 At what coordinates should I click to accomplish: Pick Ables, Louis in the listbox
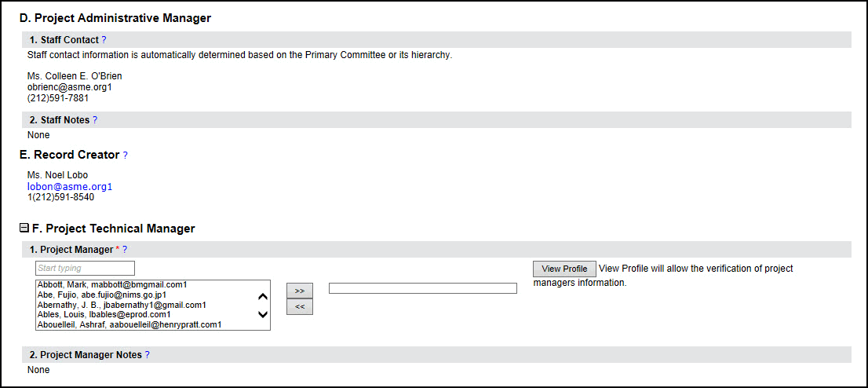point(104,314)
